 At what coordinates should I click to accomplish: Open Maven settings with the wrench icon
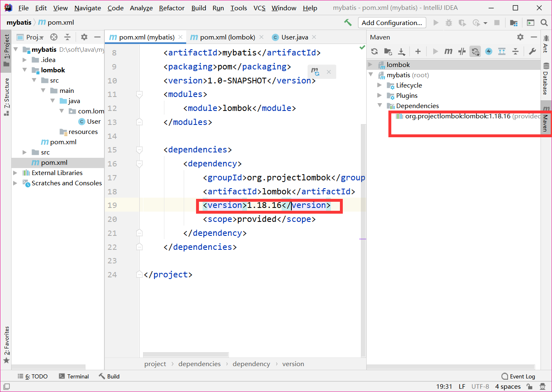coord(532,51)
